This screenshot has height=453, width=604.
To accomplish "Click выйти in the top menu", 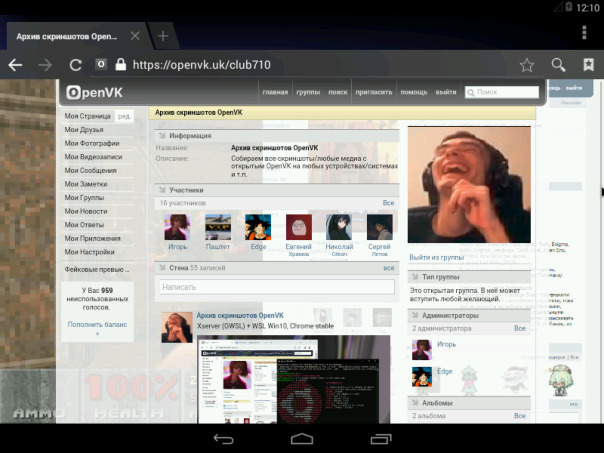I will 446,92.
